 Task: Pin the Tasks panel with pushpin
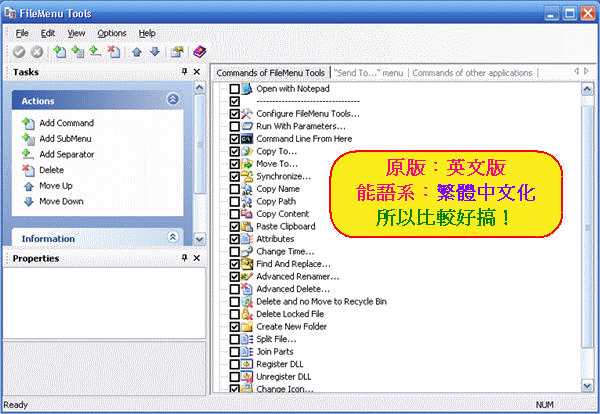(184, 72)
